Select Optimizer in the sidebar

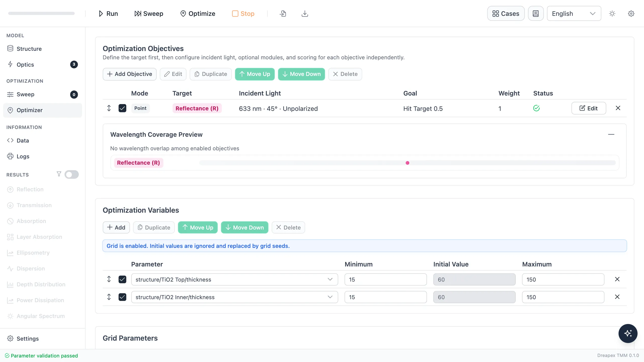pos(43,110)
